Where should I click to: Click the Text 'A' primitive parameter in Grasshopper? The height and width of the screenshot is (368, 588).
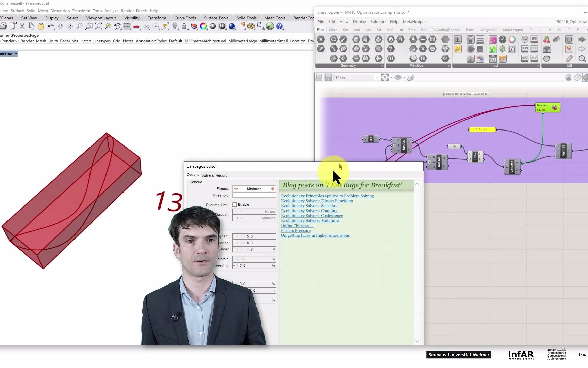click(401, 40)
